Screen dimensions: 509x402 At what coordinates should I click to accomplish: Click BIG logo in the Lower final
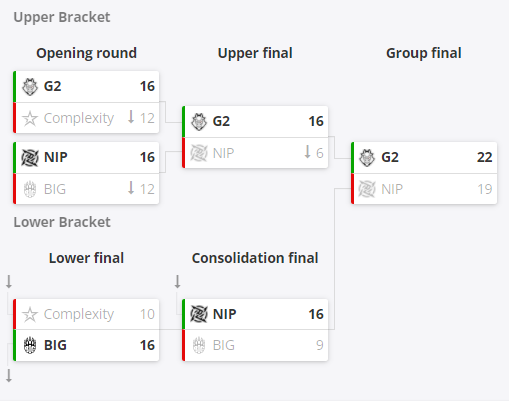[x=30, y=345]
